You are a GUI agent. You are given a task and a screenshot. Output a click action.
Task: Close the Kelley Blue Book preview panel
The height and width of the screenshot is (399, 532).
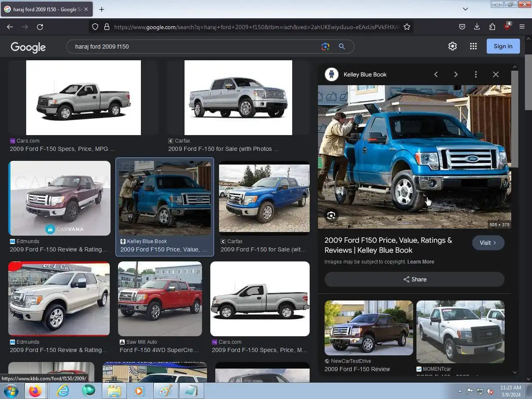[496, 74]
